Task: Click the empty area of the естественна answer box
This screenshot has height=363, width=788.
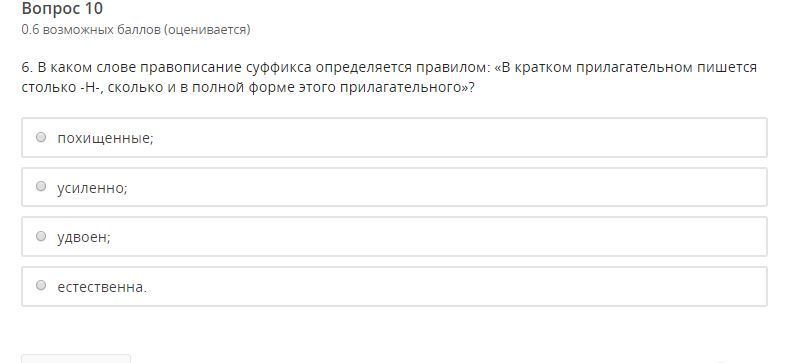Action: click(452, 286)
